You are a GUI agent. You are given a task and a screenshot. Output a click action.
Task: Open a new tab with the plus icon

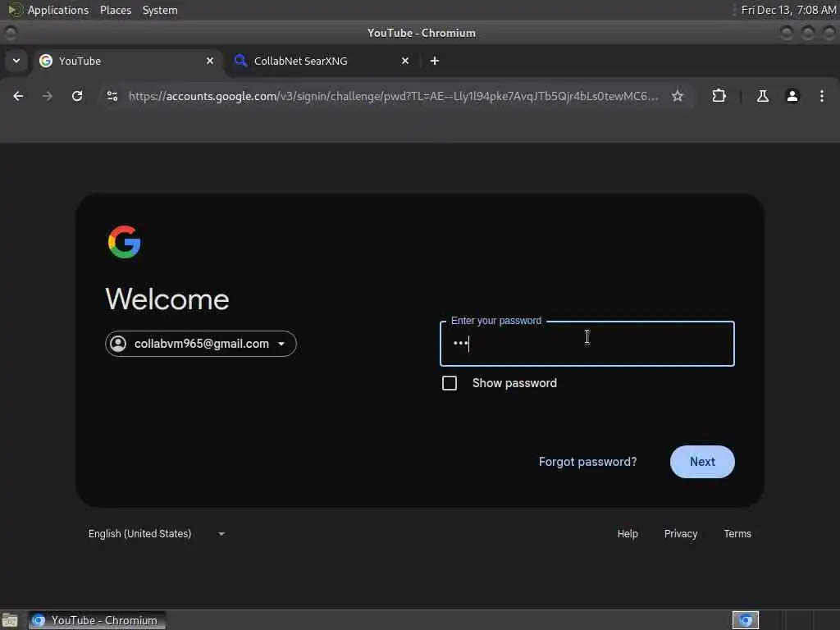(x=435, y=61)
